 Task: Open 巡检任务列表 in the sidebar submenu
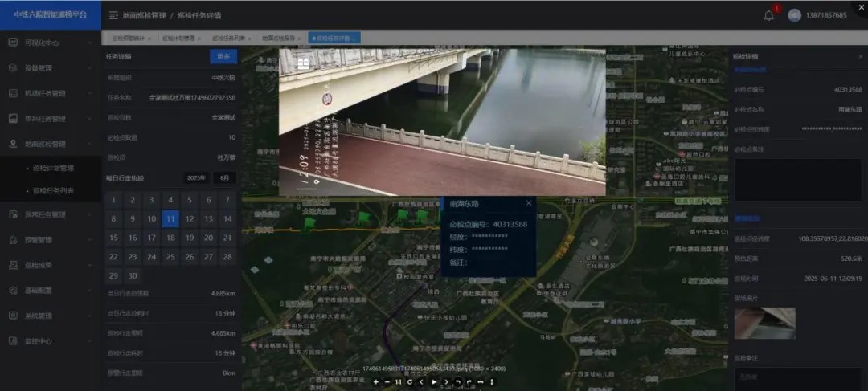[53, 190]
